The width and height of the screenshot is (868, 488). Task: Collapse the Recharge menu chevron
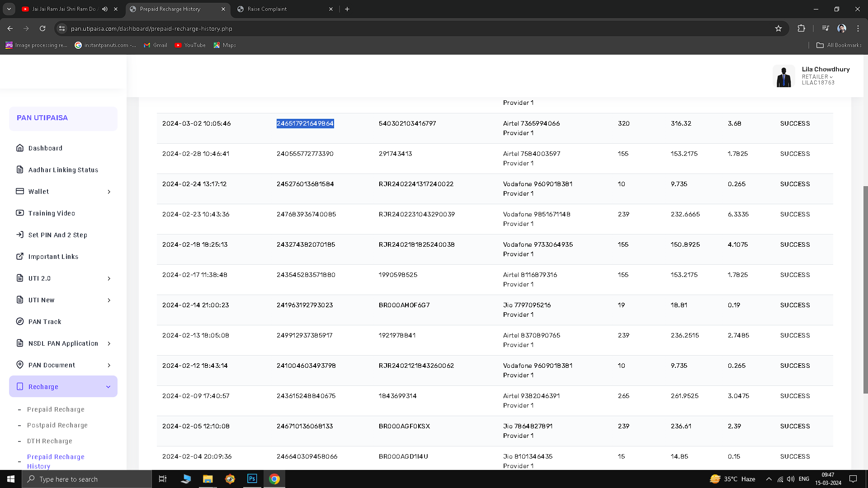point(108,387)
